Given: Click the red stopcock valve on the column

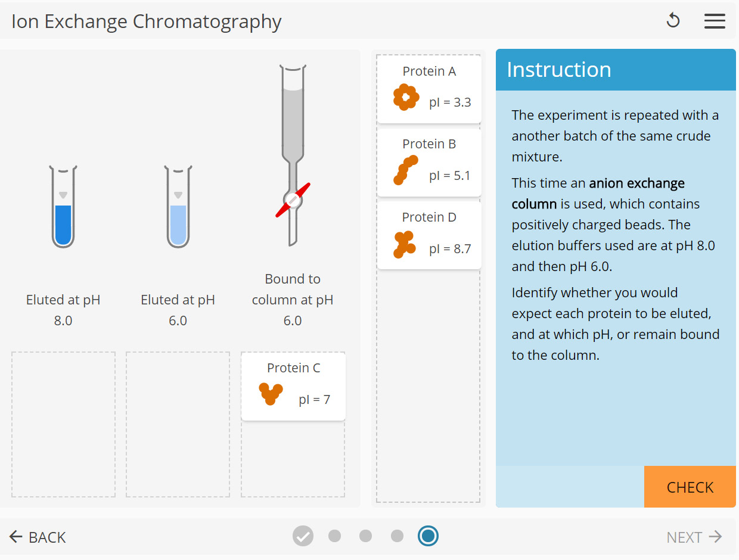Looking at the screenshot, I should 293,202.
